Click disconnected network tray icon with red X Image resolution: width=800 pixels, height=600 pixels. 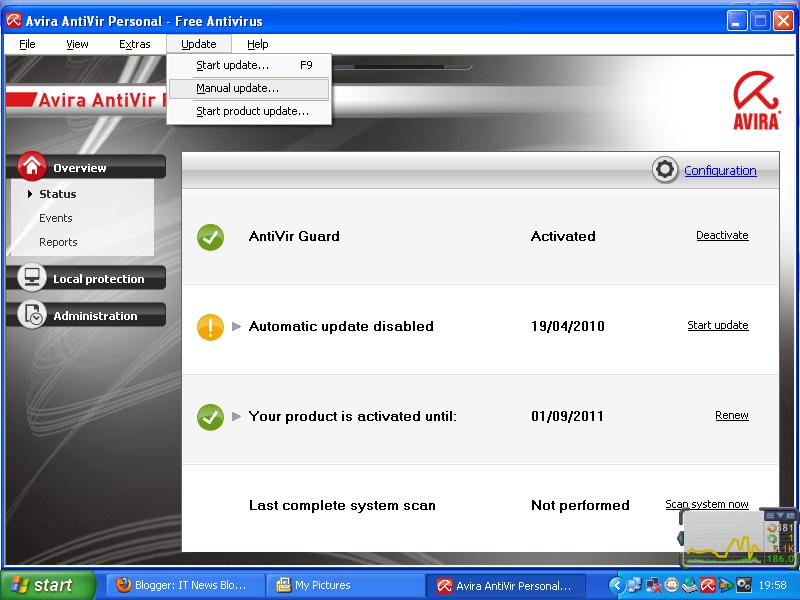653,585
